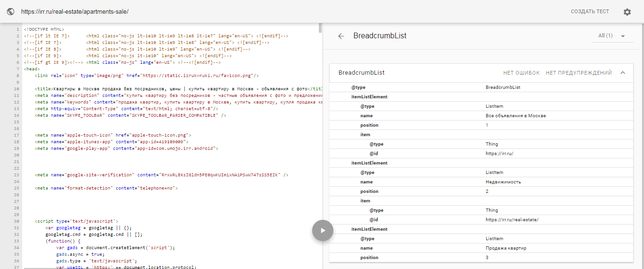This screenshot has width=644, height=269.
Task: Open the settings gear icon
Action: pyautogui.click(x=627, y=12)
